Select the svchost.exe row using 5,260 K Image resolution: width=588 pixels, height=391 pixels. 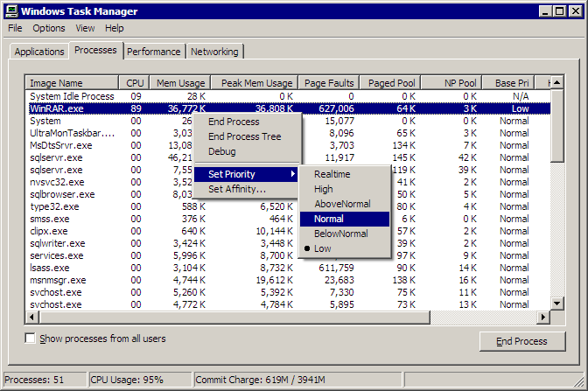click(288, 292)
